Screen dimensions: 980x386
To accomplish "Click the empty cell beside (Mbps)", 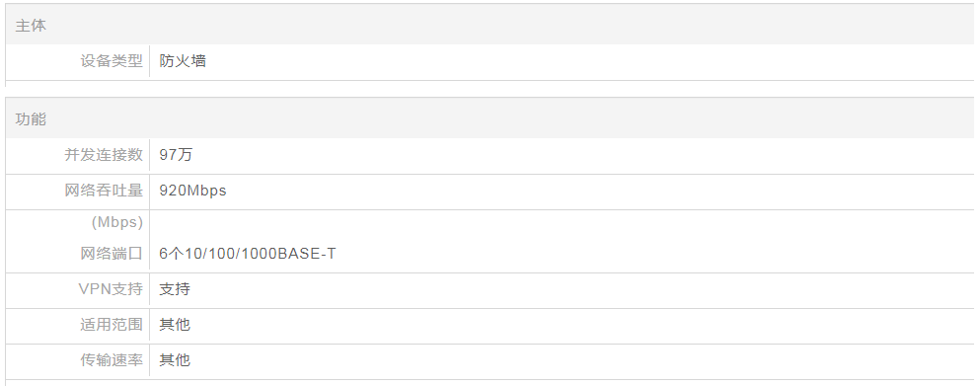I will 562,222.
